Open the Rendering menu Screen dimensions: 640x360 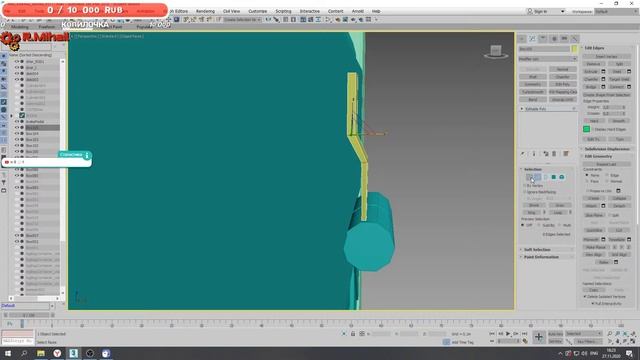[205, 11]
